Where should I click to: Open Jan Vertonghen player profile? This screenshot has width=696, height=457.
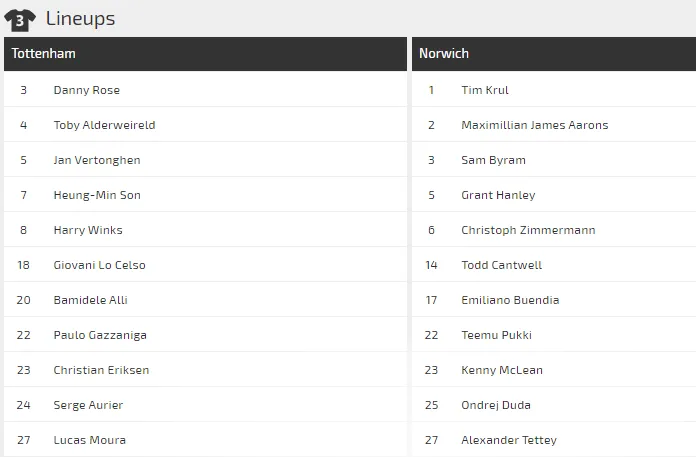(97, 160)
